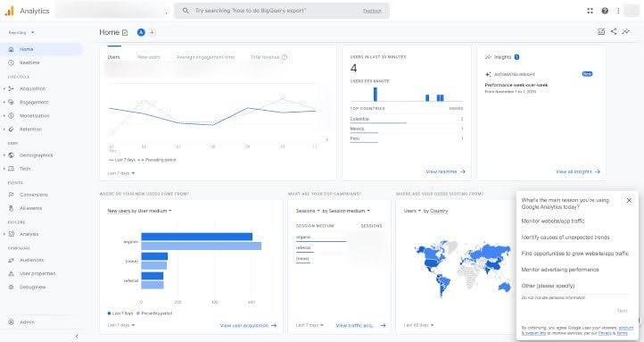Click View user acquisition link
This screenshot has height=342, width=644.
[248, 326]
